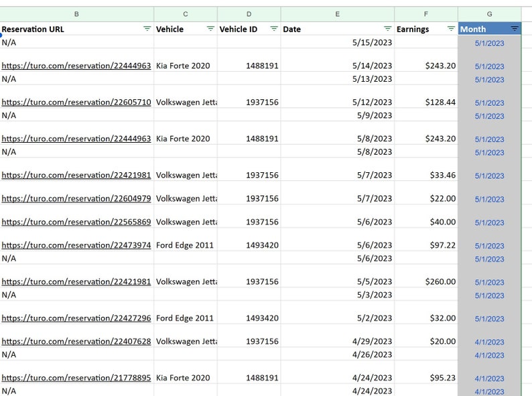532x396 pixels.
Task: Select the Vehicle header cell
Action: 186,29
